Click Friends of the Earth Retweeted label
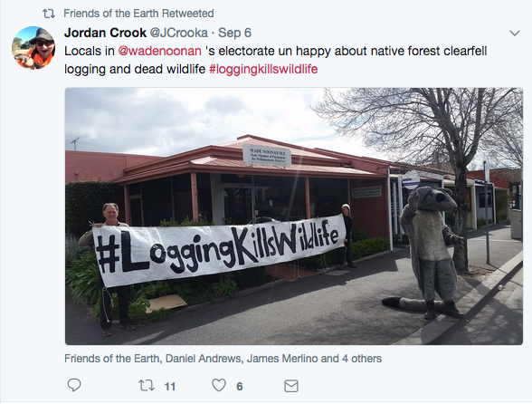The image size is (532, 404). pyautogui.click(x=138, y=14)
